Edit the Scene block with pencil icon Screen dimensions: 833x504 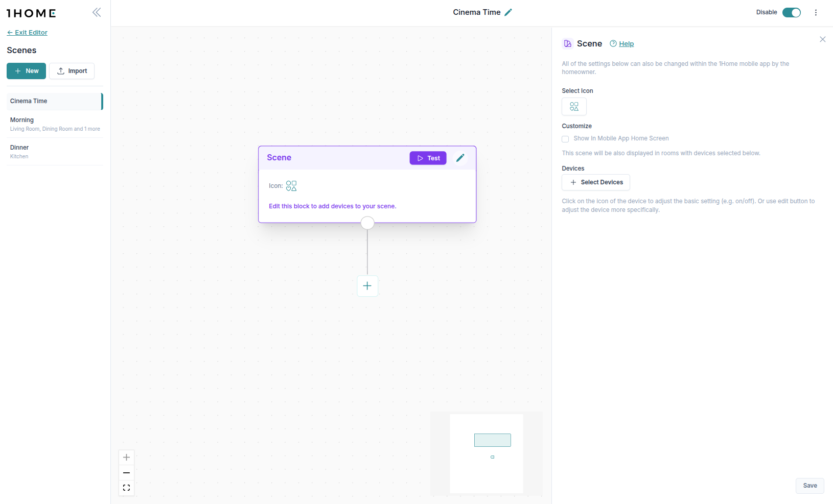click(x=460, y=158)
